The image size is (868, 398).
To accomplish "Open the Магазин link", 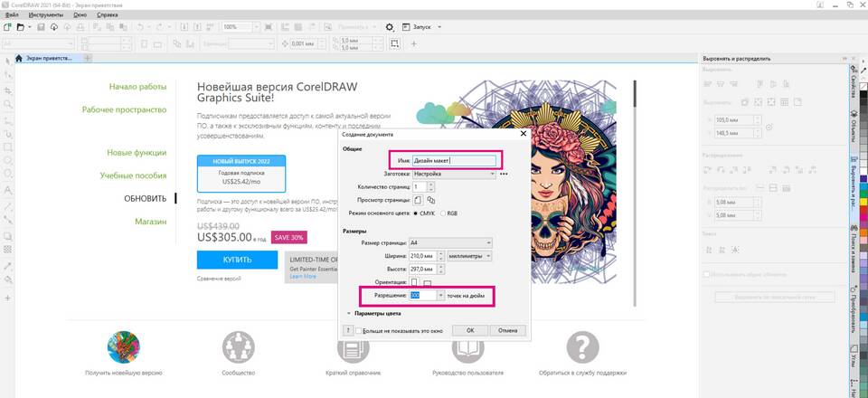I will (x=151, y=222).
